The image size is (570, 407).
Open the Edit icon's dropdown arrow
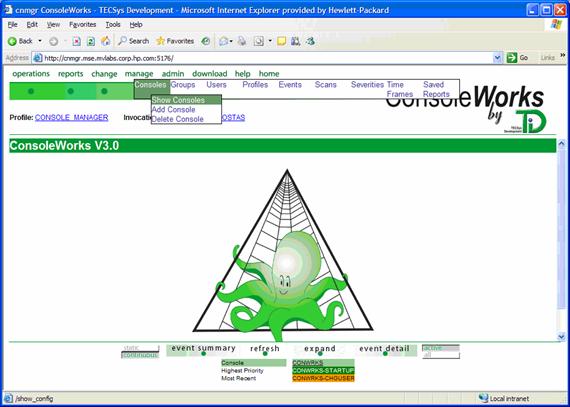click(x=270, y=41)
